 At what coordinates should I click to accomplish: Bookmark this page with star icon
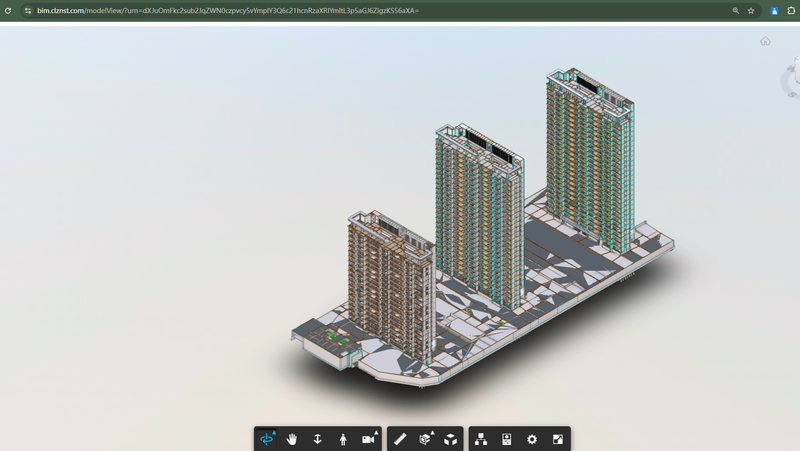pos(751,10)
